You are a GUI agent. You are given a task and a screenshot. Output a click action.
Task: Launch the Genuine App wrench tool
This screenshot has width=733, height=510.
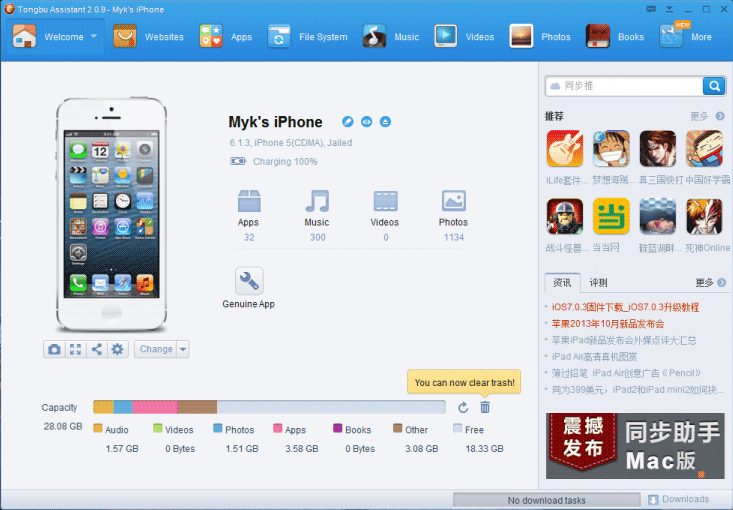(249, 281)
